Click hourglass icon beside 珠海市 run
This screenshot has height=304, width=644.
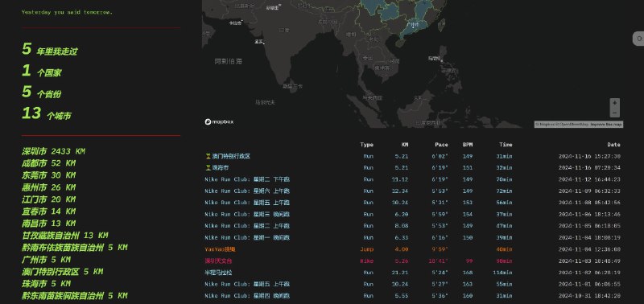[x=208, y=168]
